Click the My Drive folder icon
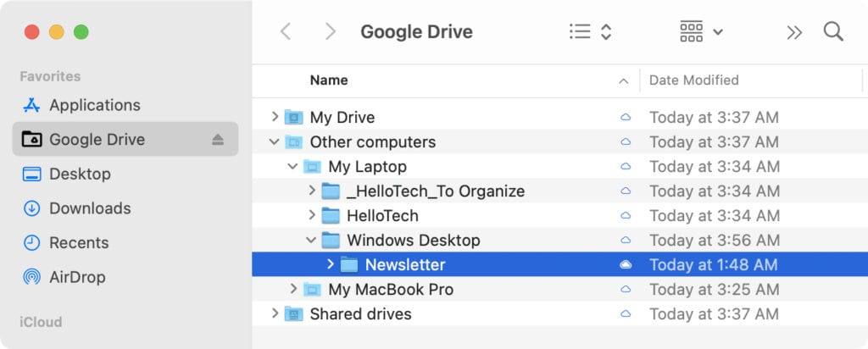 (293, 117)
